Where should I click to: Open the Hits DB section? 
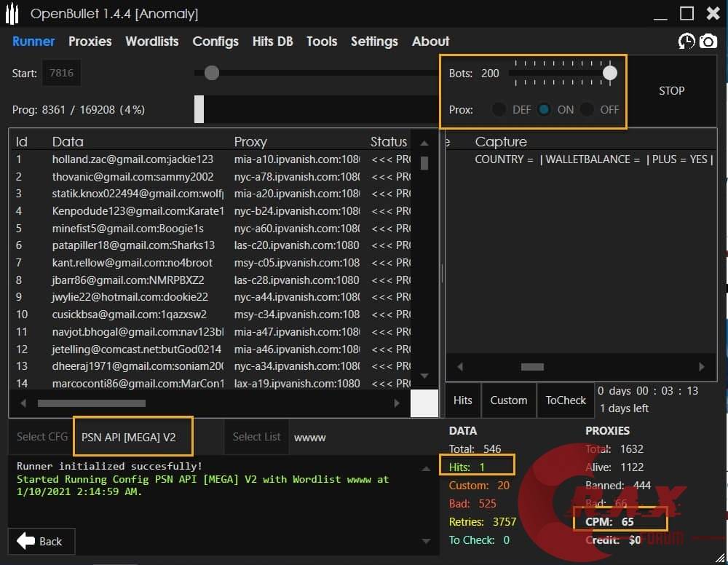pos(272,42)
